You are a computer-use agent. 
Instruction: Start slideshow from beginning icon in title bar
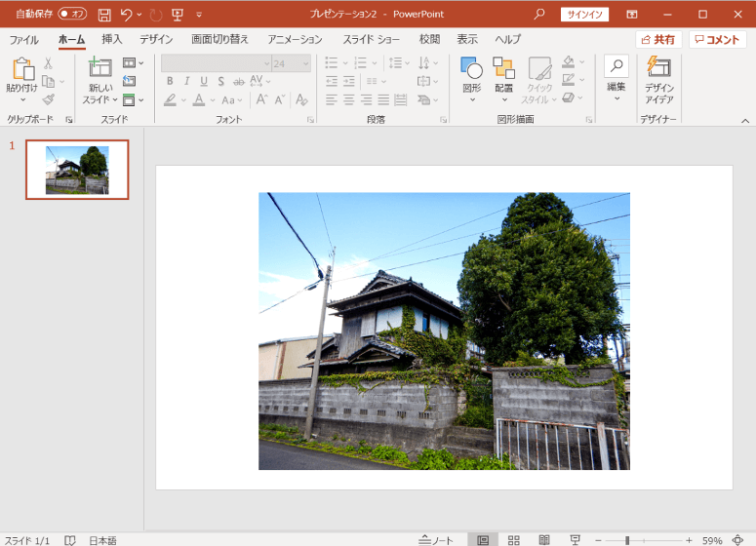[x=177, y=15]
